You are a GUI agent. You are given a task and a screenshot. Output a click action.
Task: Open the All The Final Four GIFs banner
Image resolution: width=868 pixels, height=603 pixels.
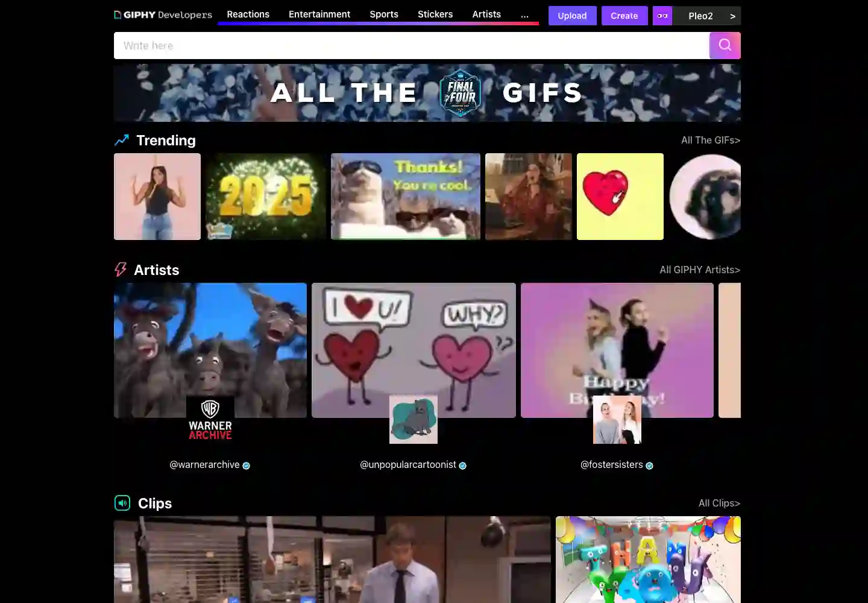tap(427, 93)
